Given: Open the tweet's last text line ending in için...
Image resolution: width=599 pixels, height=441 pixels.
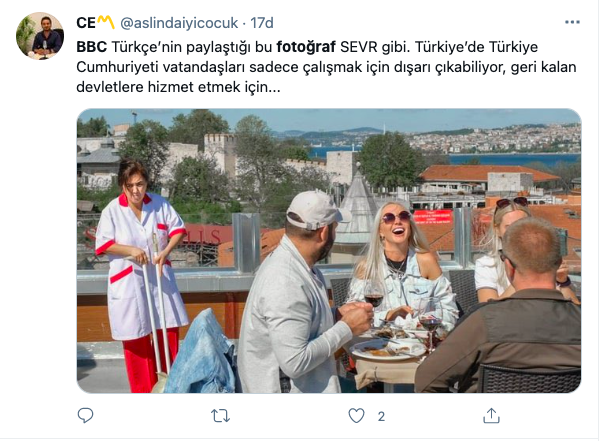Looking at the screenshot, I should click(178, 87).
